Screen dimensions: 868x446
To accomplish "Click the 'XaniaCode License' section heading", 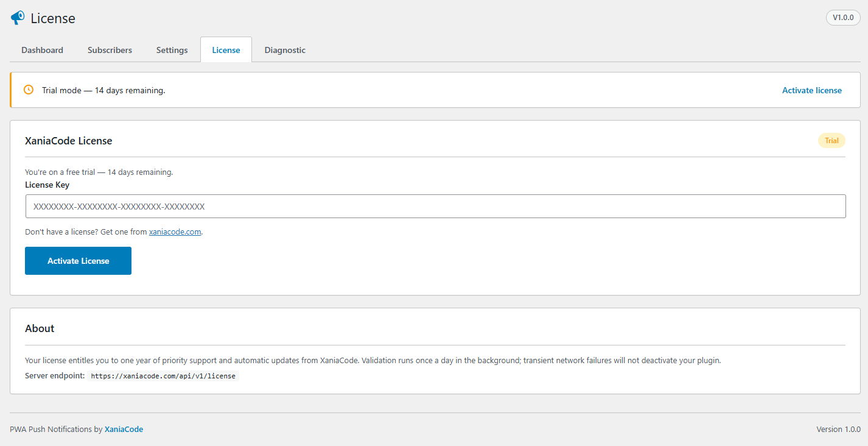I will (x=69, y=141).
